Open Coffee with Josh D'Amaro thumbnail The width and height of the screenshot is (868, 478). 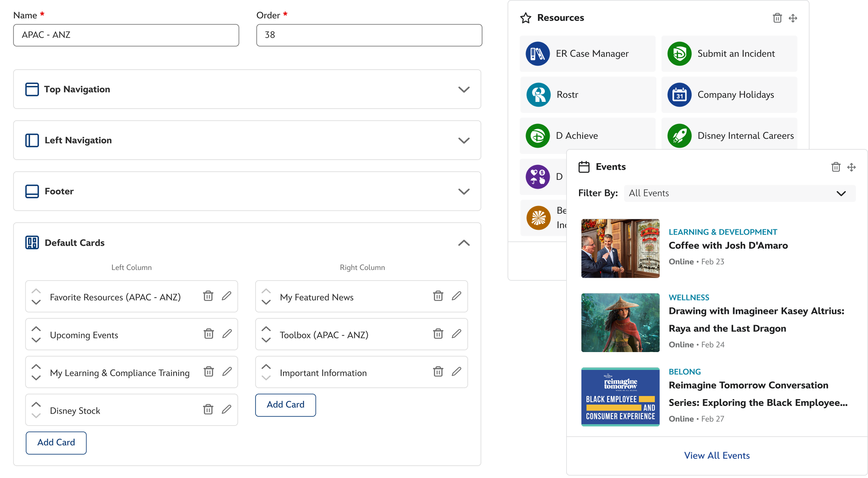[620, 248]
